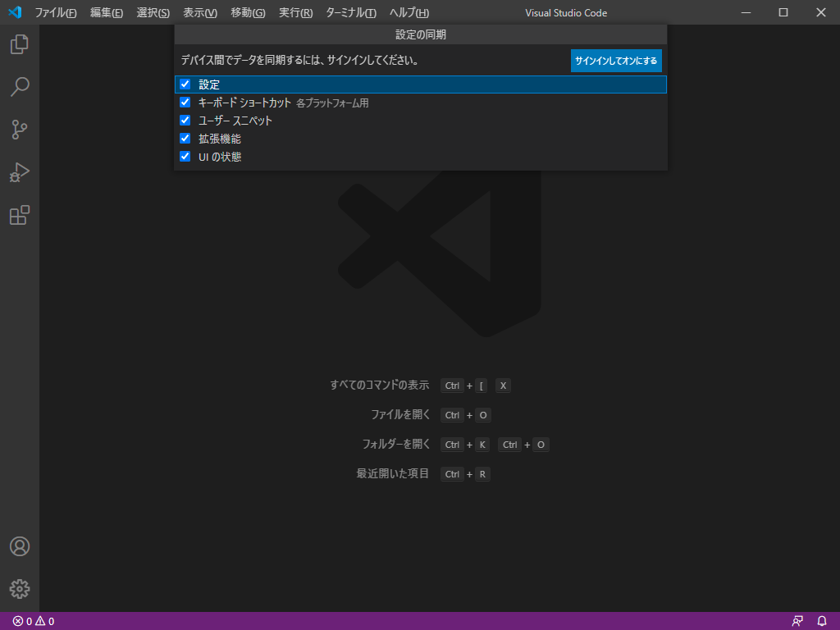Image resolution: width=840 pixels, height=630 pixels.
Task: Show errors and warnings in status bar
Action: (33, 622)
